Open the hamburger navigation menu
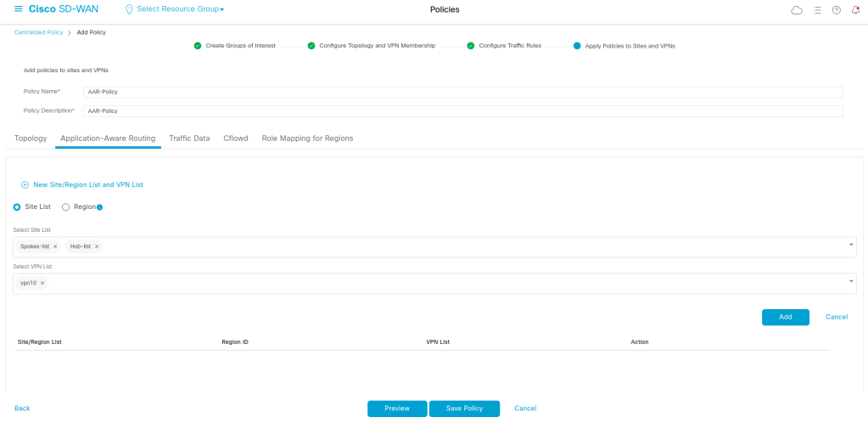Viewport: 868px width, 423px height. [19, 9]
